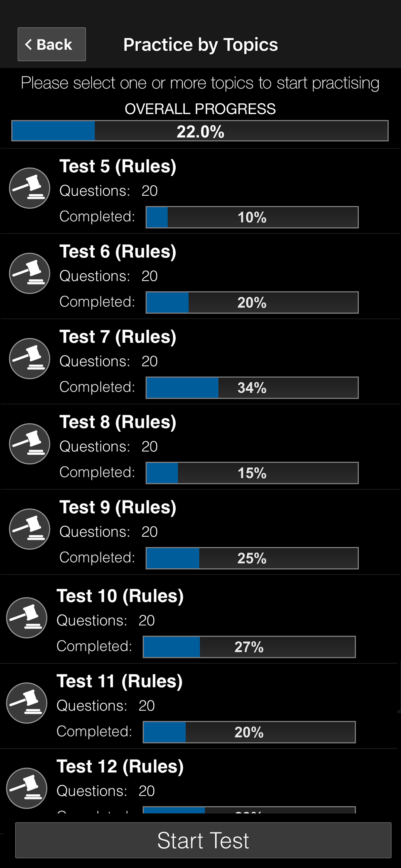401x868 pixels.
Task: Choose the Test 6 (Rules) topic title
Action: pyautogui.click(x=118, y=251)
